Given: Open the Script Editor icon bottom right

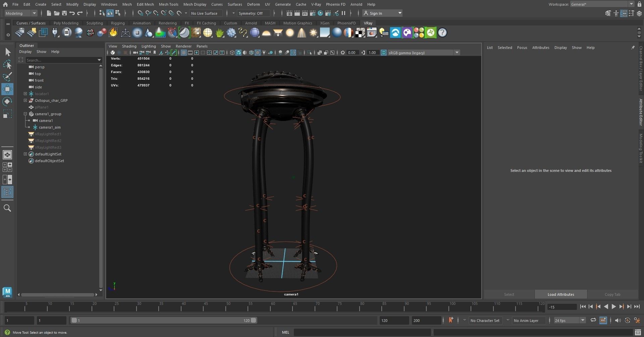Looking at the screenshot, I should tap(638, 333).
